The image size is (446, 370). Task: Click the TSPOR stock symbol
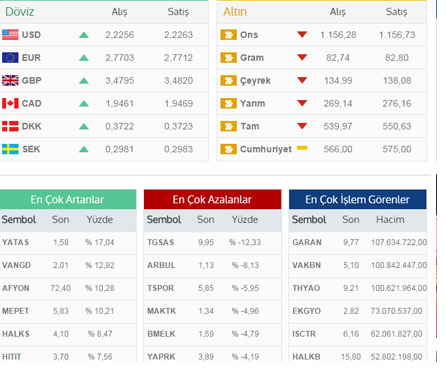160,288
